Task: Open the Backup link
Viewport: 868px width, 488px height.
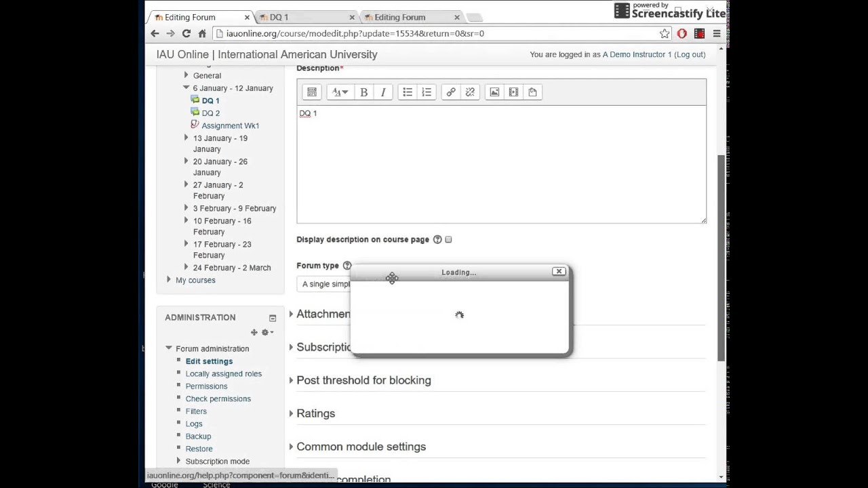Action: 198,436
